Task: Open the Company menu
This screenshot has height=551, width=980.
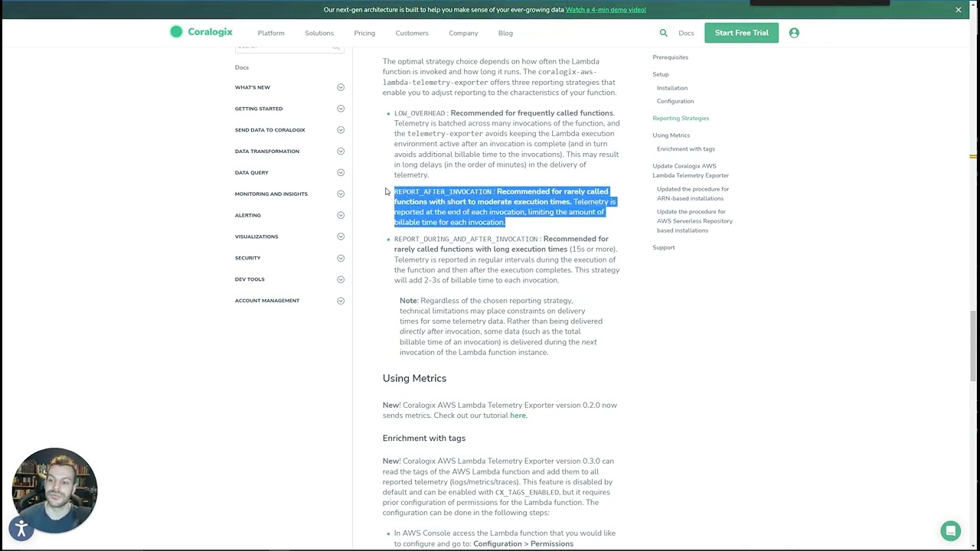Action: (x=463, y=33)
